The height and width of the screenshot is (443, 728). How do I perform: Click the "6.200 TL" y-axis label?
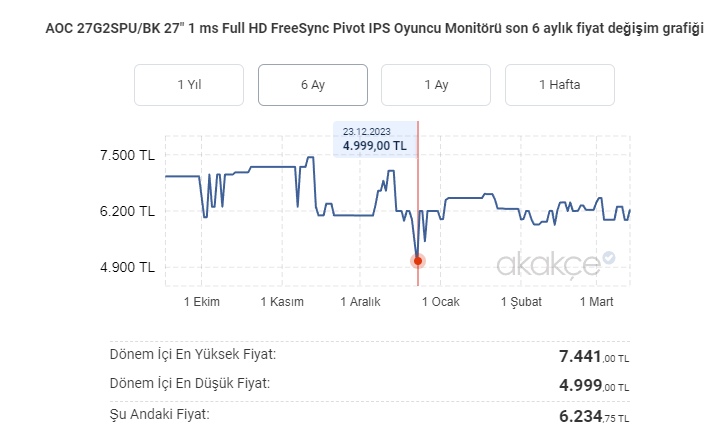click(x=126, y=211)
